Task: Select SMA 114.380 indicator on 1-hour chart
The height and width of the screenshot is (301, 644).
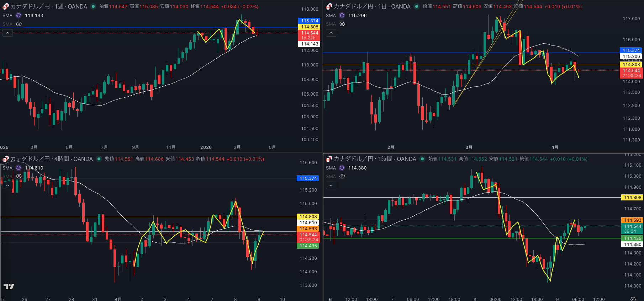Action: click(x=331, y=168)
